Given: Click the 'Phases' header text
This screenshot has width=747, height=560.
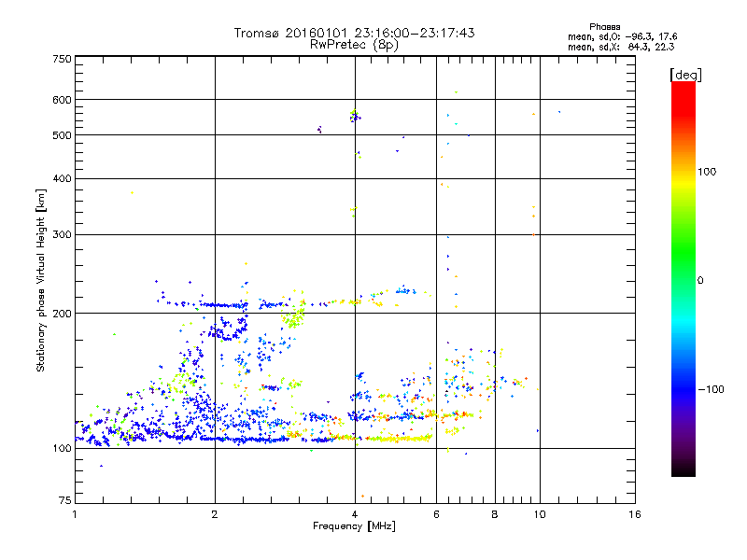Looking at the screenshot, I should tap(604, 27).
